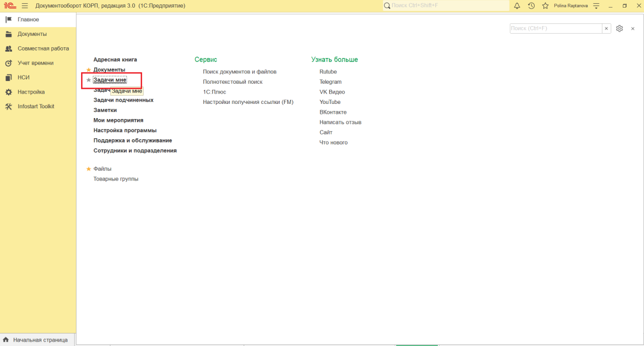Click the Infostart Toolkit tools icon
Screen dimensions: 644x346
(8, 107)
